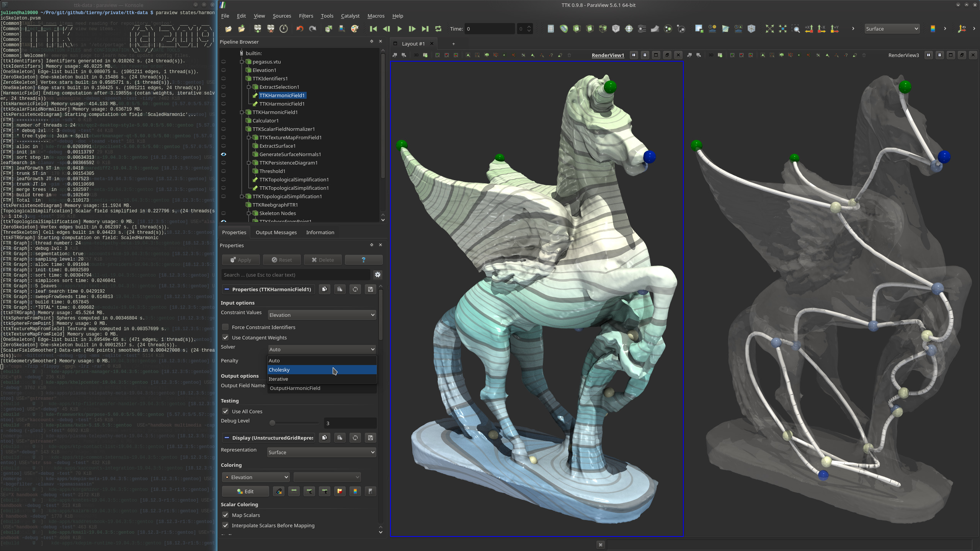The width and height of the screenshot is (980, 551).
Task: Click the Zoom To Box magnifier icon
Action: coord(796,29)
